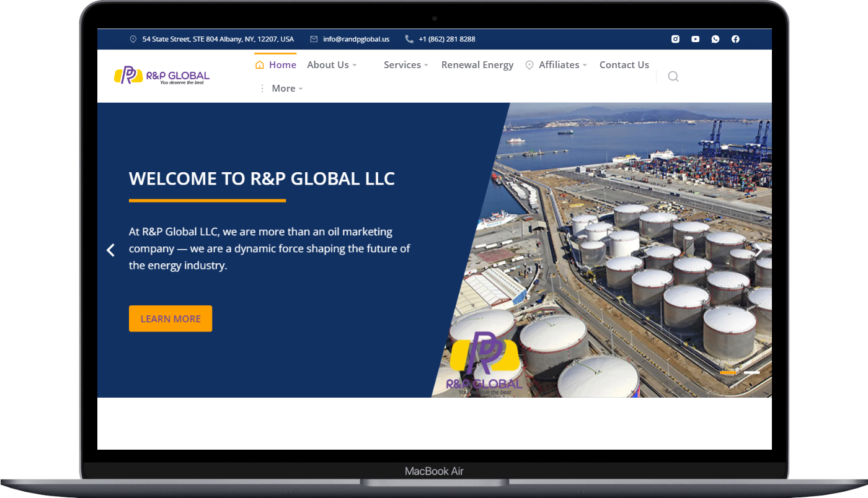The image size is (868, 498).
Task: Click the search magnifier icon
Action: [x=673, y=76]
